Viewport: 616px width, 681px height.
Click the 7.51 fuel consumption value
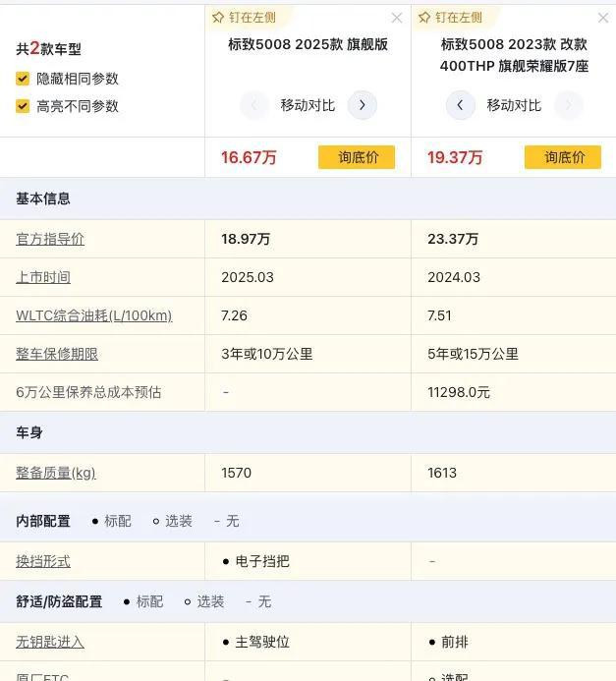(439, 315)
